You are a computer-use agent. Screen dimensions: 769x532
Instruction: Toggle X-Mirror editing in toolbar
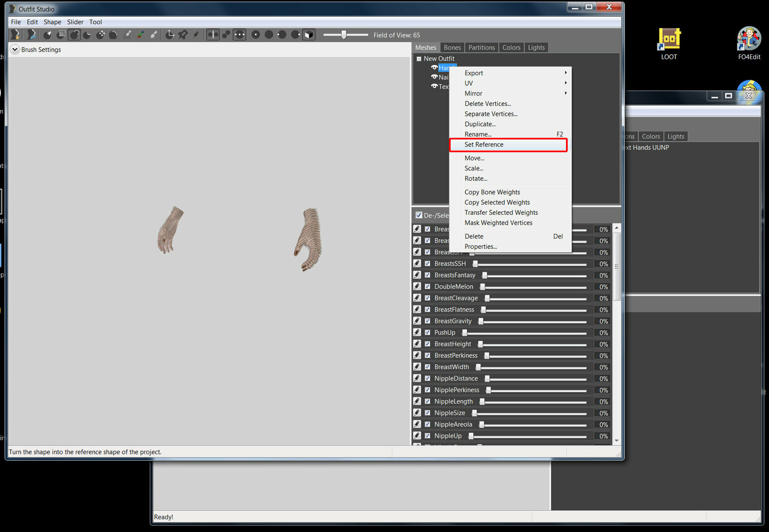[x=213, y=34]
